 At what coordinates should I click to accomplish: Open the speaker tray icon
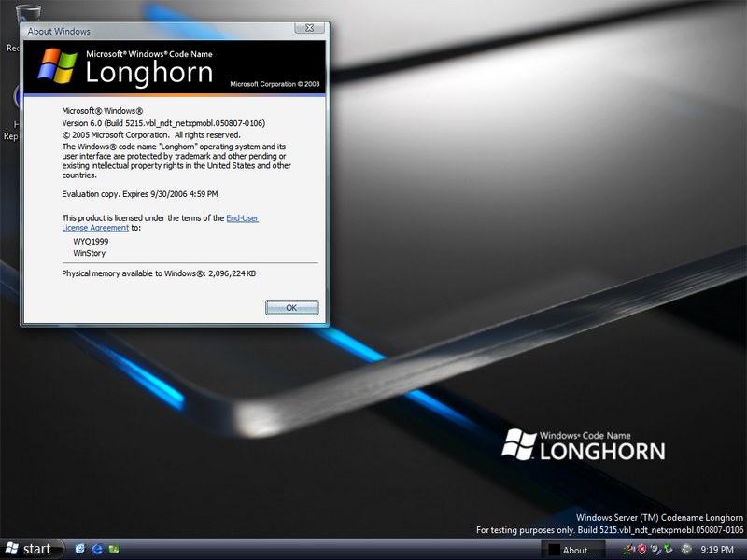[x=655, y=549]
